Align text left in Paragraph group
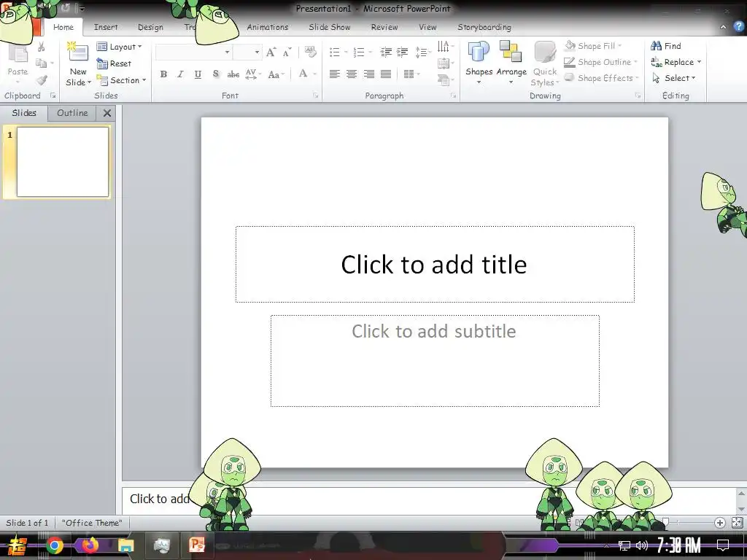Viewport: 747px width, 560px height. tap(334, 74)
